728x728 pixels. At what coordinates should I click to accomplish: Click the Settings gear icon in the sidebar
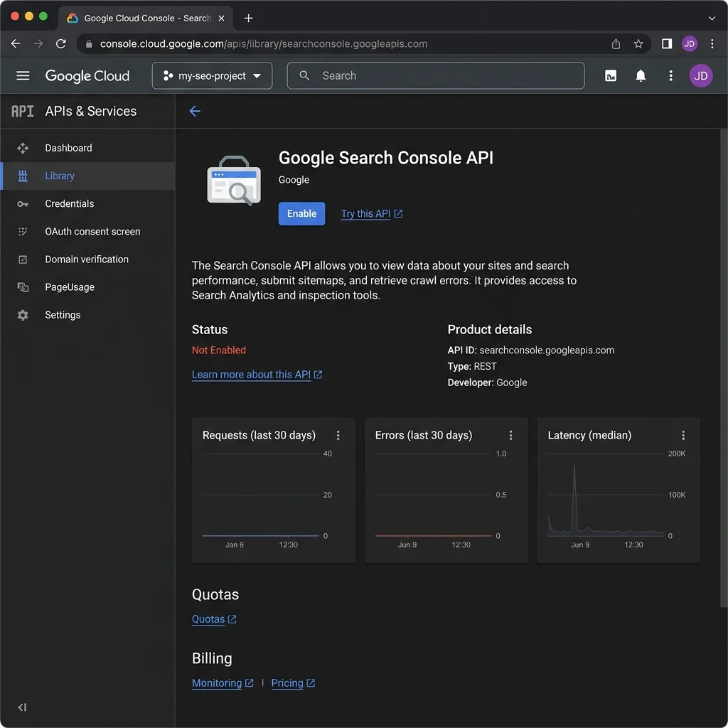23,315
